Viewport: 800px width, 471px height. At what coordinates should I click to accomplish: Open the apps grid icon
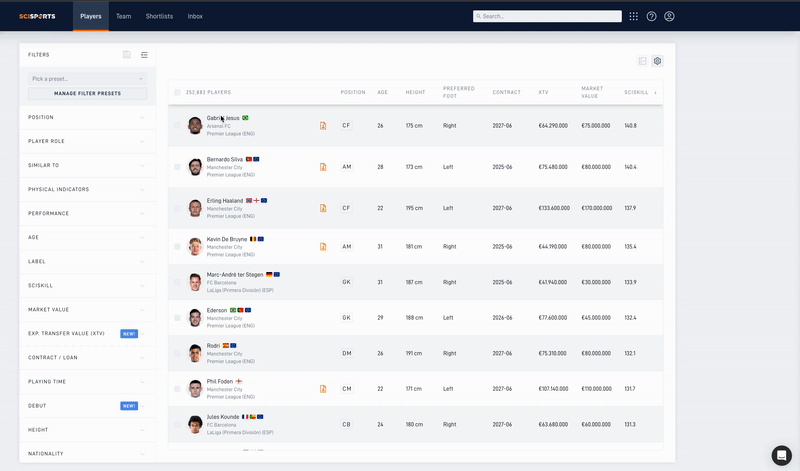[x=634, y=16]
